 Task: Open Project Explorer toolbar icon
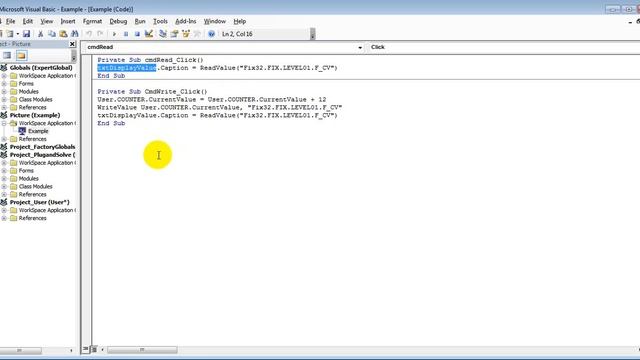163,34
